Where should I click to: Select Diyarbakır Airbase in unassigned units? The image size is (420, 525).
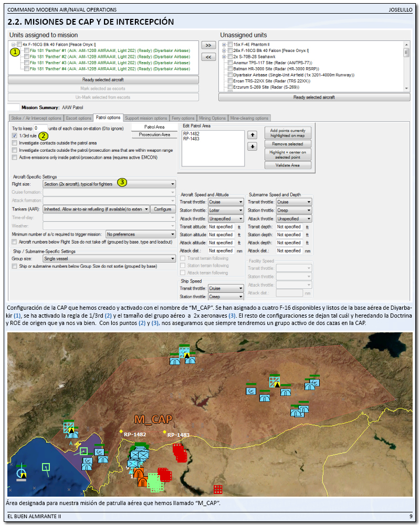point(293,75)
